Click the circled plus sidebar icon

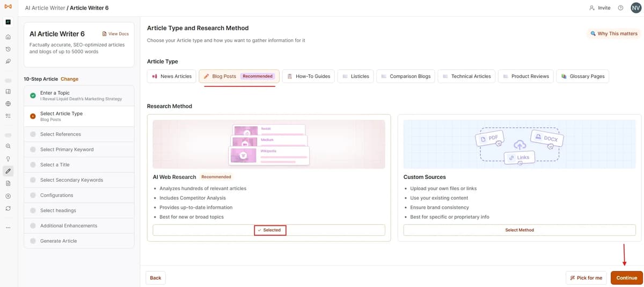click(x=8, y=196)
